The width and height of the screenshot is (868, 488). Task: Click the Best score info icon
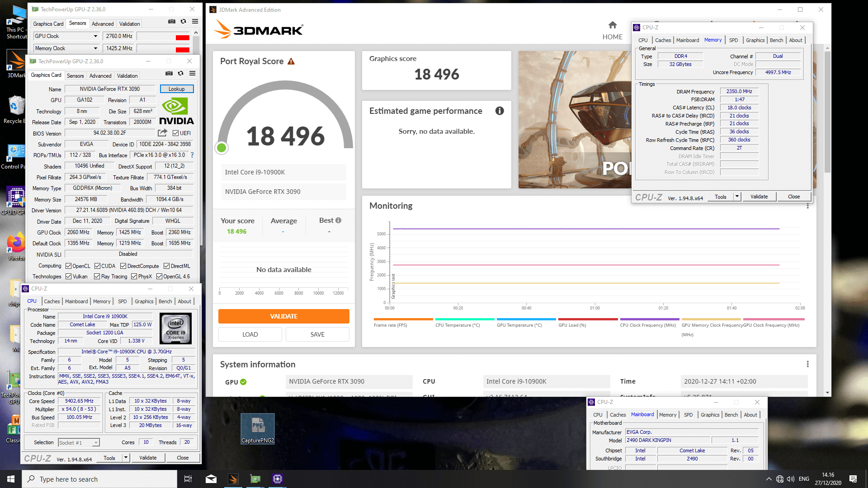coord(338,221)
